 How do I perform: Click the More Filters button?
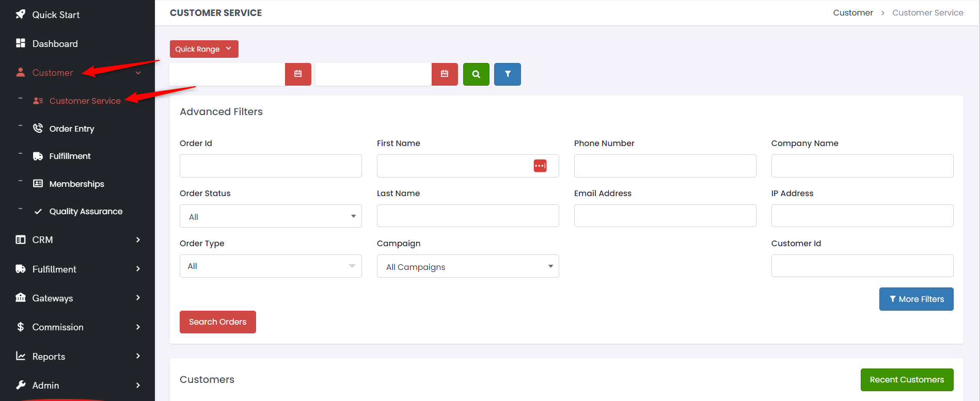[x=916, y=299]
